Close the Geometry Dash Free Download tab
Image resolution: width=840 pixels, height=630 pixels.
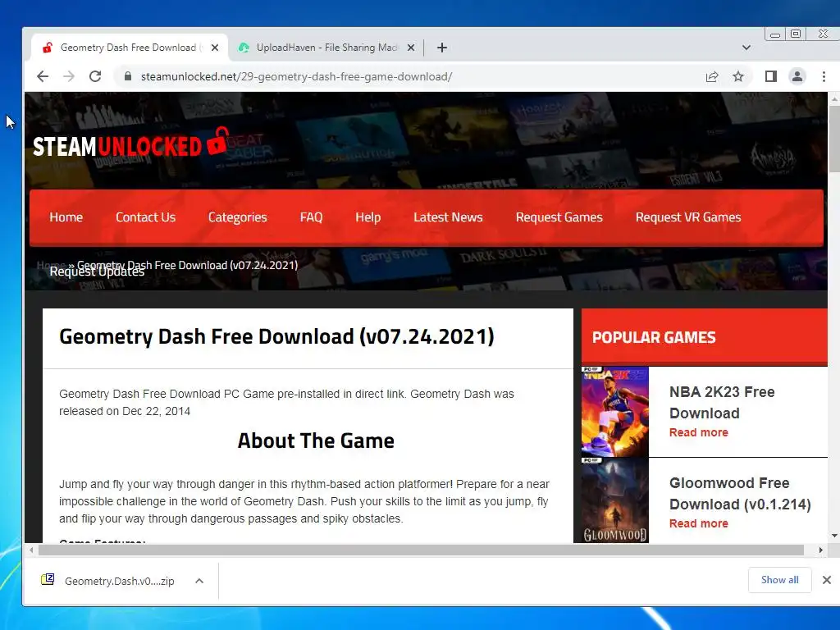(x=215, y=48)
